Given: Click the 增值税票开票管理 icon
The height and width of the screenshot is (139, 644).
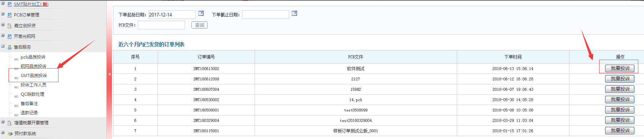Looking at the screenshot, I should [x=10, y=123].
